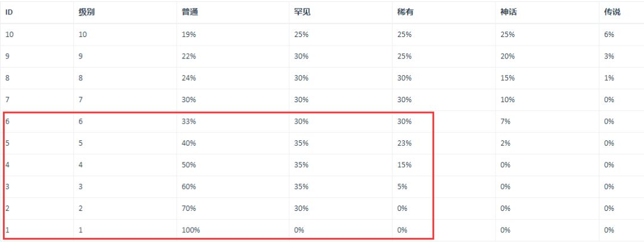This screenshot has height=242, width=644.
Task: Select the 100% cell in level 1 row
Action: point(191,230)
